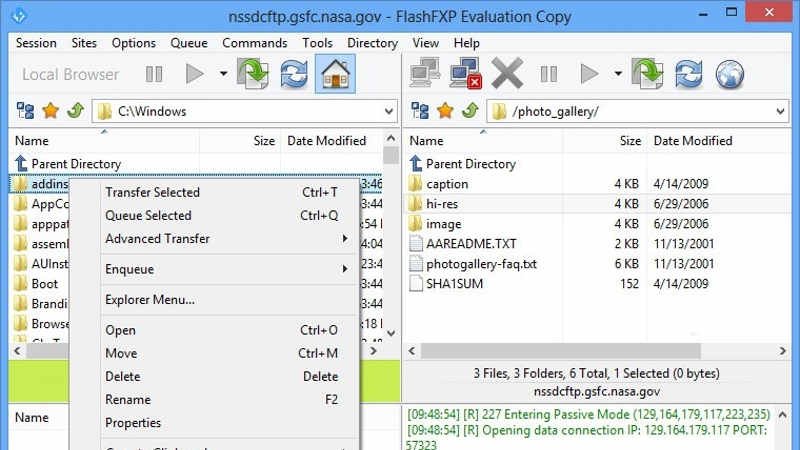
Task: Start local transfer queue play button
Action: pyautogui.click(x=194, y=74)
